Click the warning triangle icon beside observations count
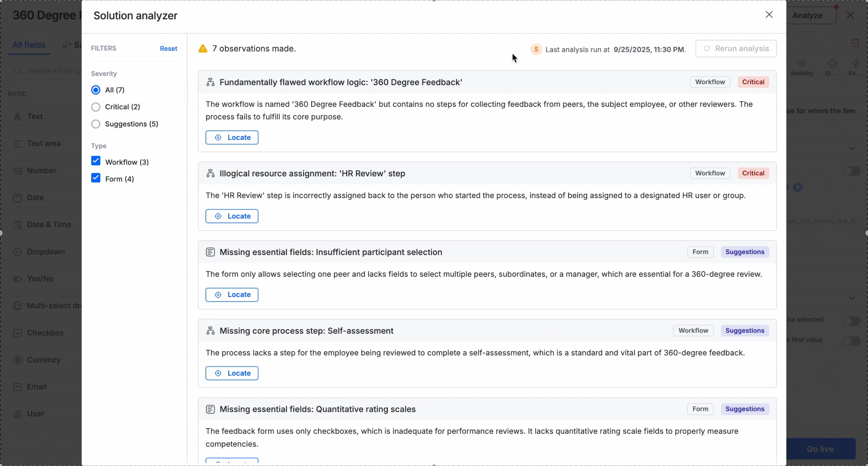 pyautogui.click(x=203, y=49)
